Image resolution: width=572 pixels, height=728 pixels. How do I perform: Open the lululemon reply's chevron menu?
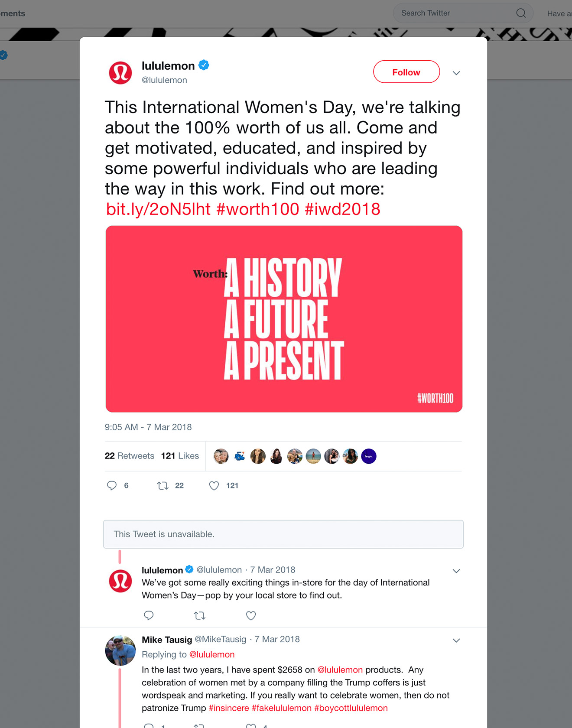(456, 571)
